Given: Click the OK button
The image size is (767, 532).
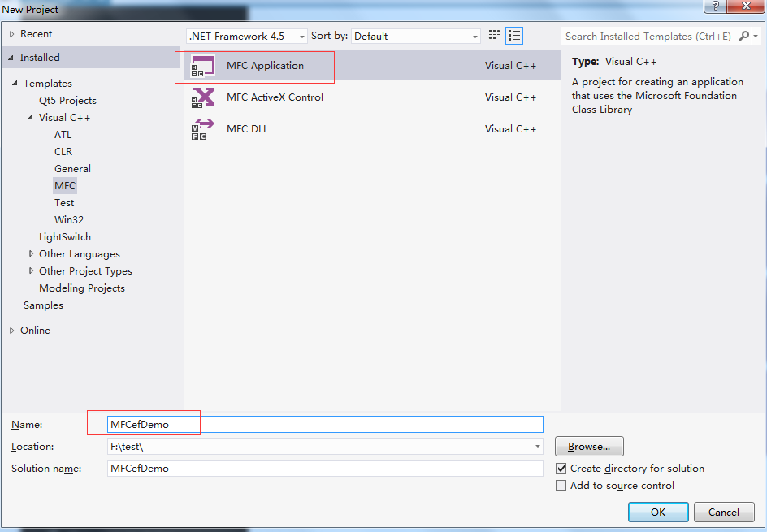Looking at the screenshot, I should [658, 512].
